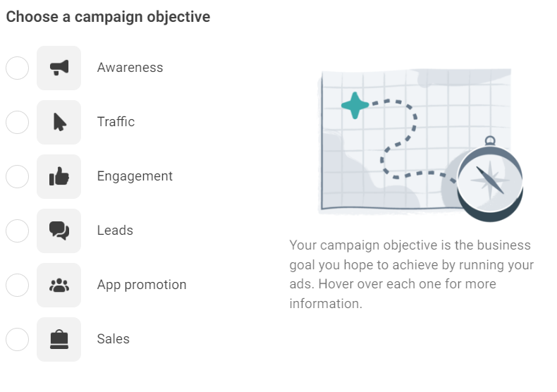Click the App promotion objective label

tap(142, 285)
